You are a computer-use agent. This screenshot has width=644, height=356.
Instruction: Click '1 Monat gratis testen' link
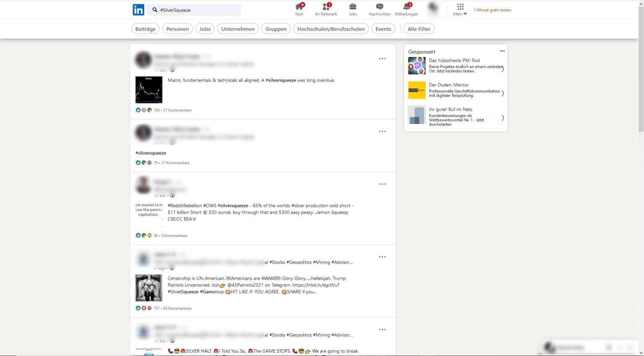click(492, 10)
